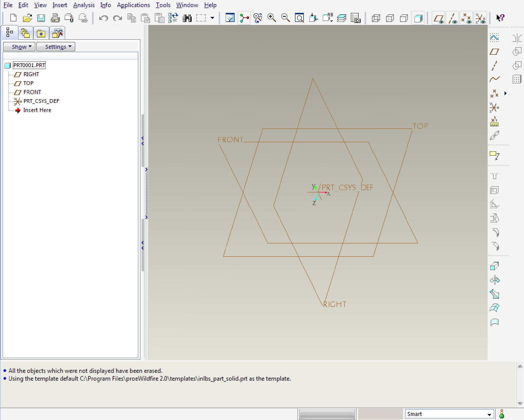The image size is (524, 420).
Task: Zoom out with magnifier minus icon
Action: pos(286,18)
